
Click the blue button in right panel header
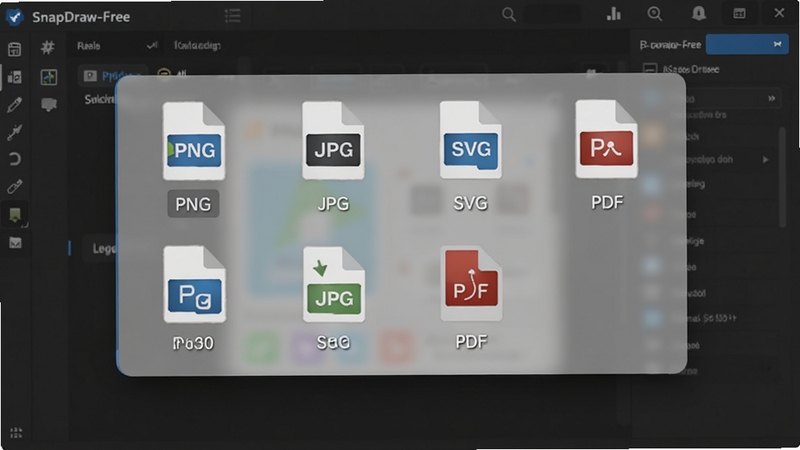pyautogui.click(x=747, y=44)
